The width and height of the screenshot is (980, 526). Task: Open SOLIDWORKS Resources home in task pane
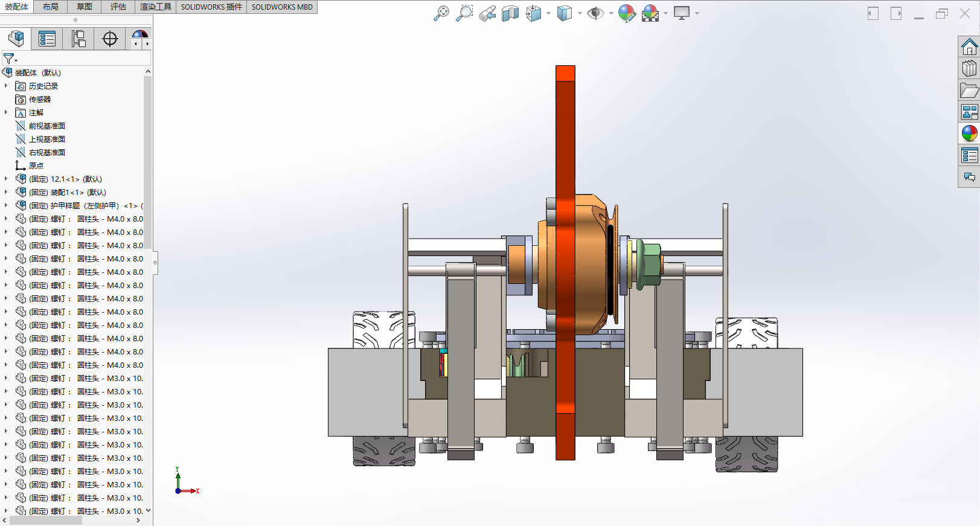click(969, 47)
